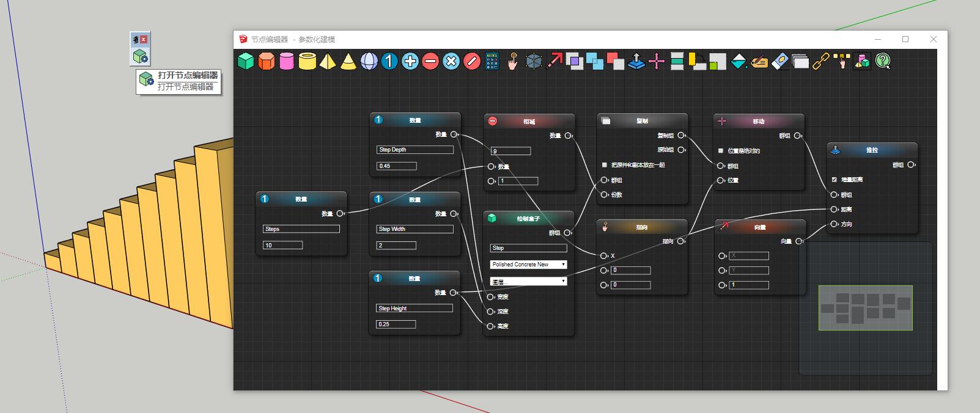Image resolution: width=980 pixels, height=413 pixels.
Task: Add a move node (pink arrows)
Action: coord(657,61)
